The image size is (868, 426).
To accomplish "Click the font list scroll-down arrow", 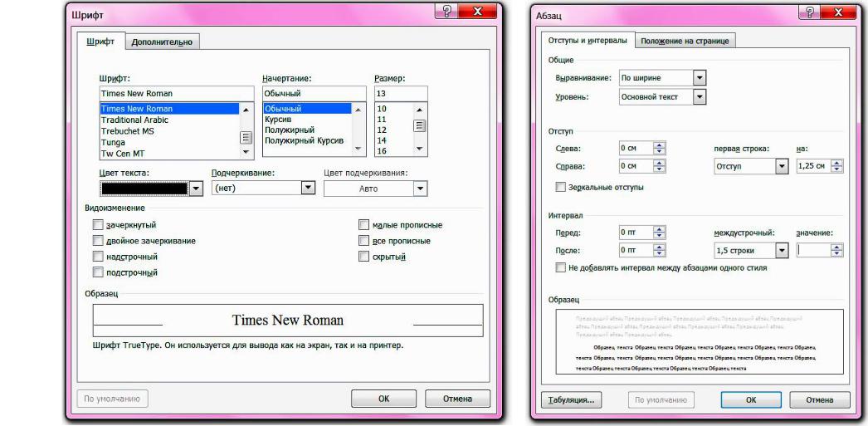I will click(246, 152).
